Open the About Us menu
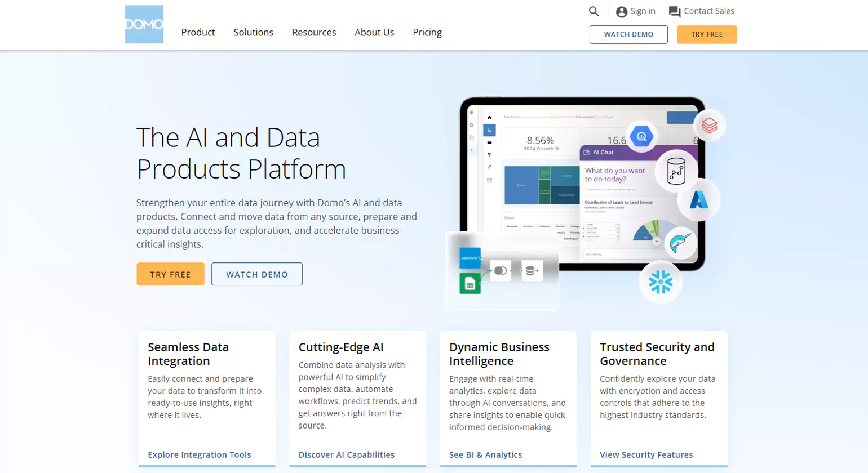Viewport: 868px width, 473px height. point(374,33)
